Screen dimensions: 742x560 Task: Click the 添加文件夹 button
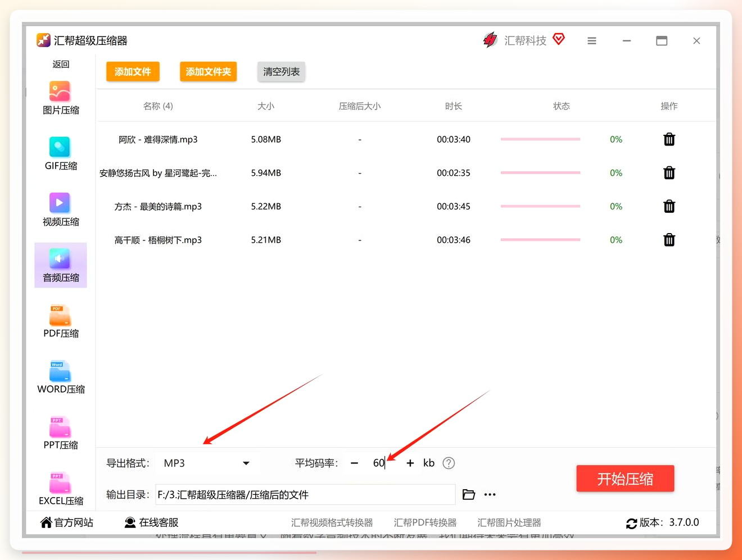[x=209, y=72]
